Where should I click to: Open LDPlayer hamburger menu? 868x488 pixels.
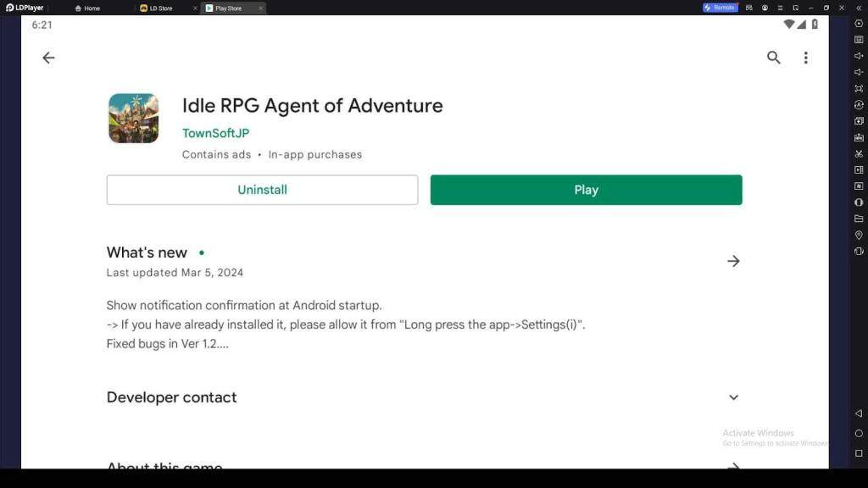(780, 8)
